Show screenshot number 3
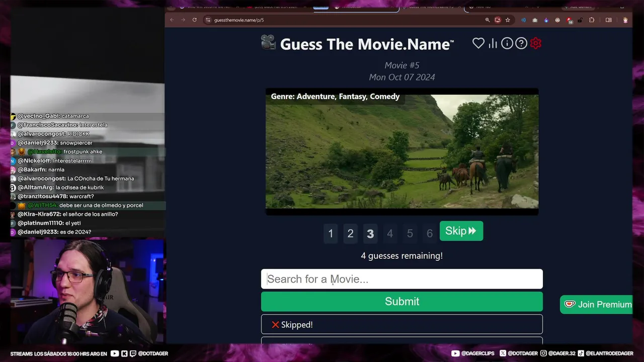This screenshot has width=644, height=362. (x=370, y=233)
